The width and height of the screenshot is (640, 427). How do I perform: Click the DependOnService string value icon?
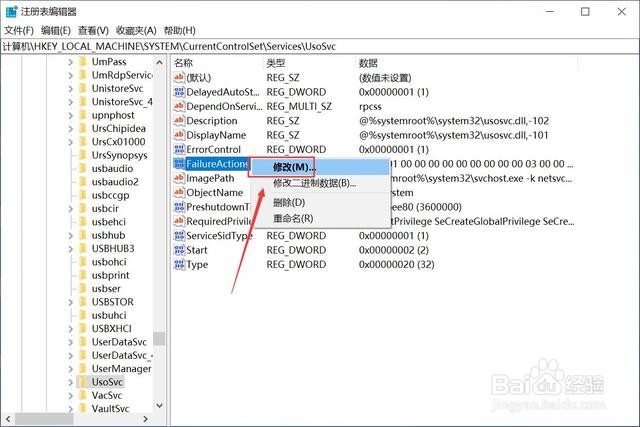[x=179, y=106]
